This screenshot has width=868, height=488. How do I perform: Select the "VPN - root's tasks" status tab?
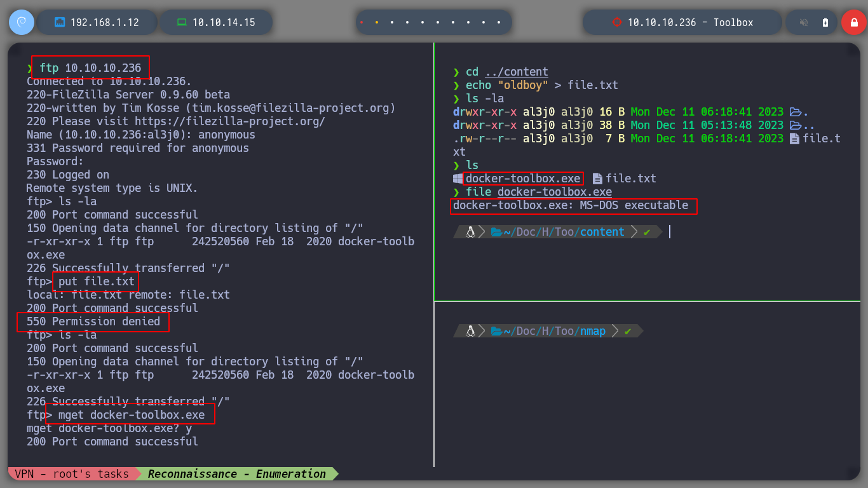(71, 473)
